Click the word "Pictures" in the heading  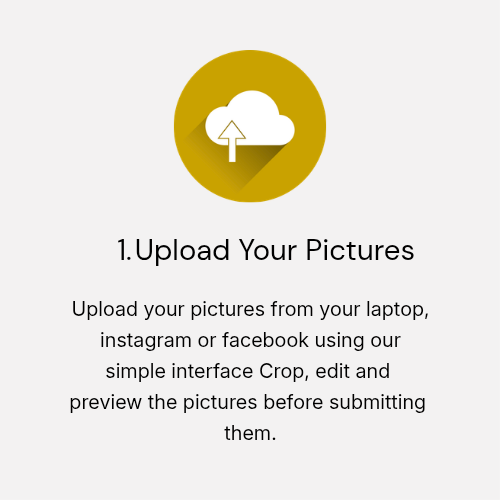tap(360, 250)
